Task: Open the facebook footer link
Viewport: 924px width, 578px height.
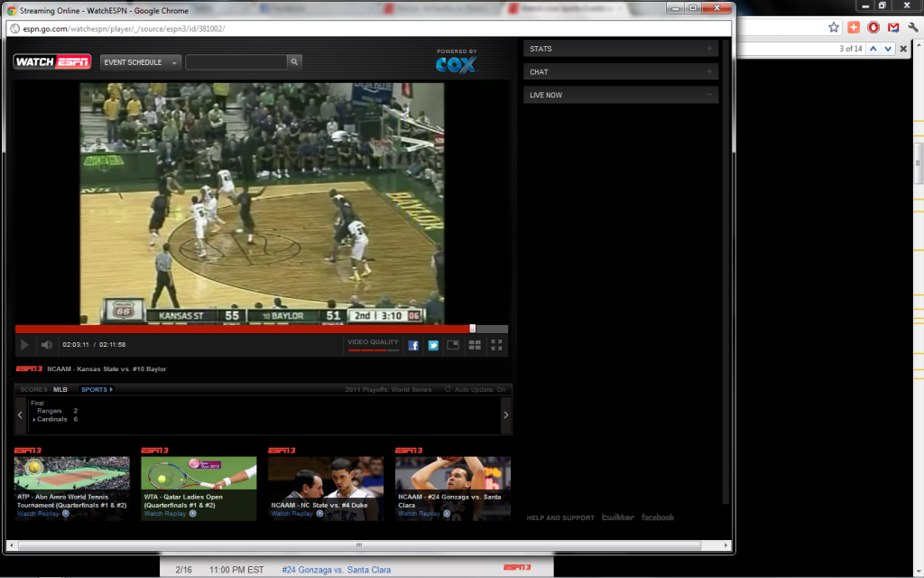Action: pyautogui.click(x=658, y=517)
